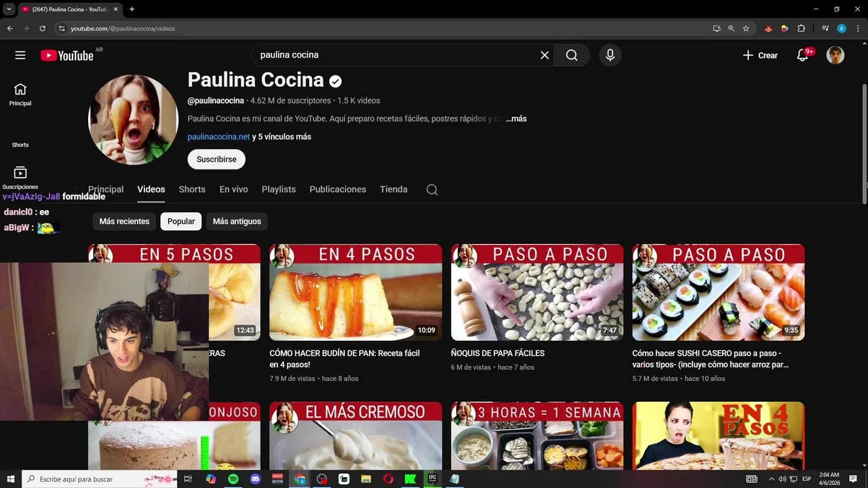Click the Paulina Cocina channel avatar

[134, 119]
